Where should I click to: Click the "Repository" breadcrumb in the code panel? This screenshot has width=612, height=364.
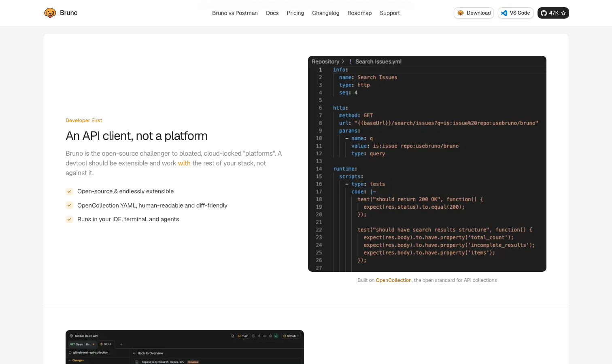pos(325,61)
